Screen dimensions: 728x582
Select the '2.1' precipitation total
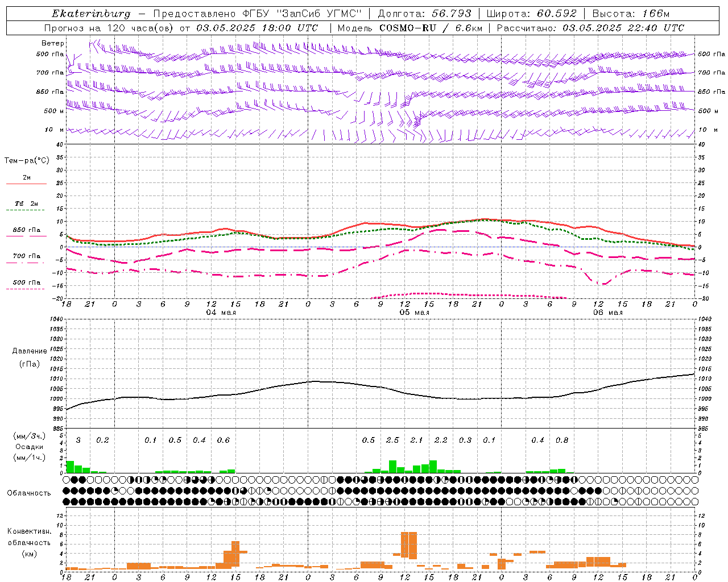coord(416,440)
